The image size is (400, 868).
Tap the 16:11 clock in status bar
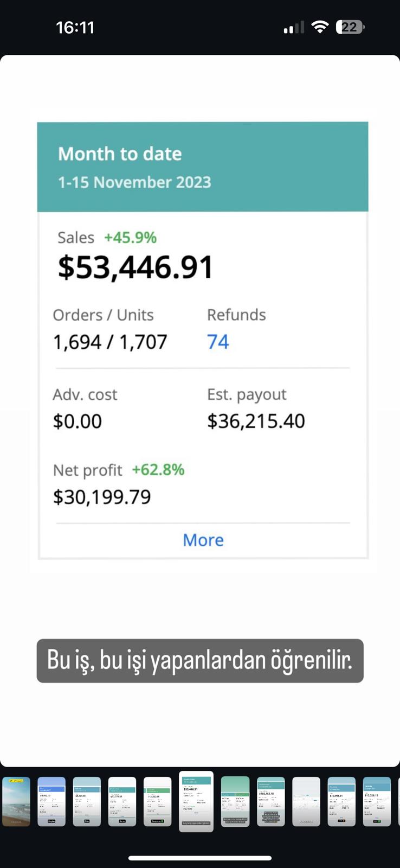[75, 27]
